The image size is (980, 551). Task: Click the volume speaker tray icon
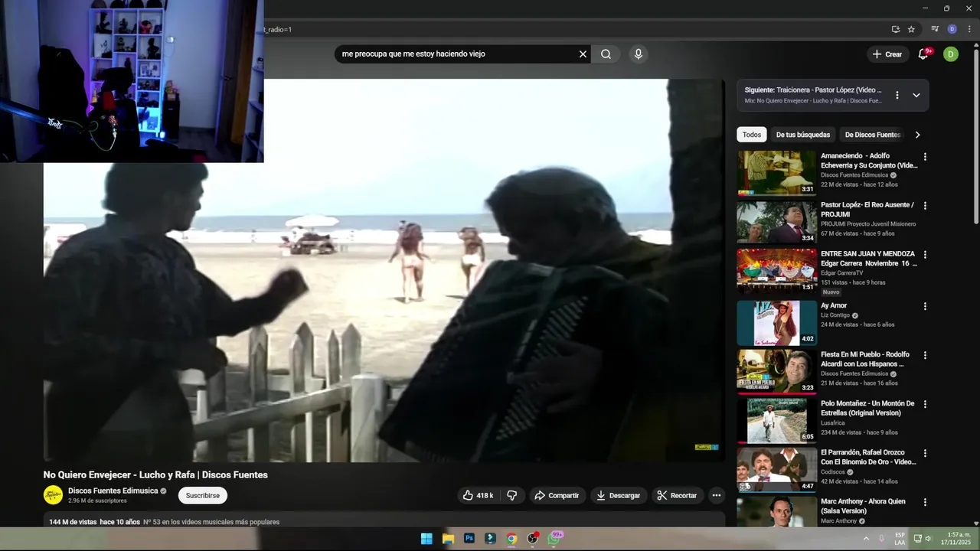[929, 539]
